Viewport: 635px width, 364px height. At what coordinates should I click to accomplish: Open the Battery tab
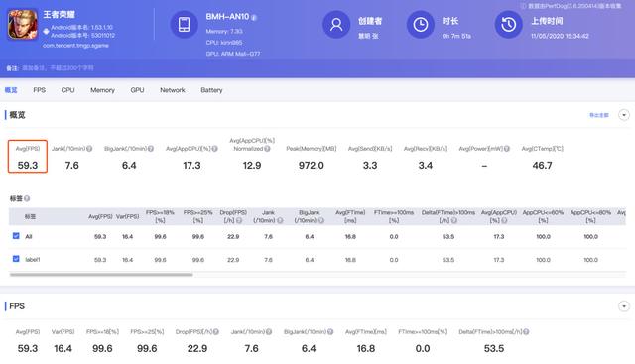pyautogui.click(x=211, y=90)
